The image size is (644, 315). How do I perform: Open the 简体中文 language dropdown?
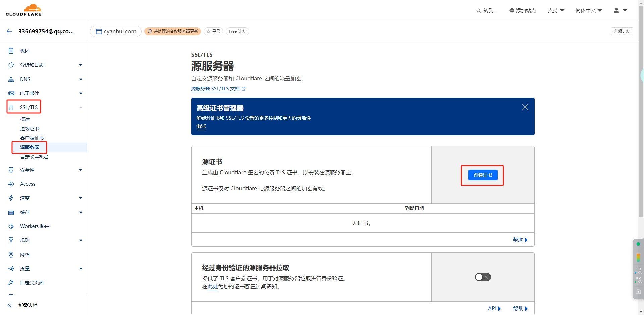[x=589, y=11]
